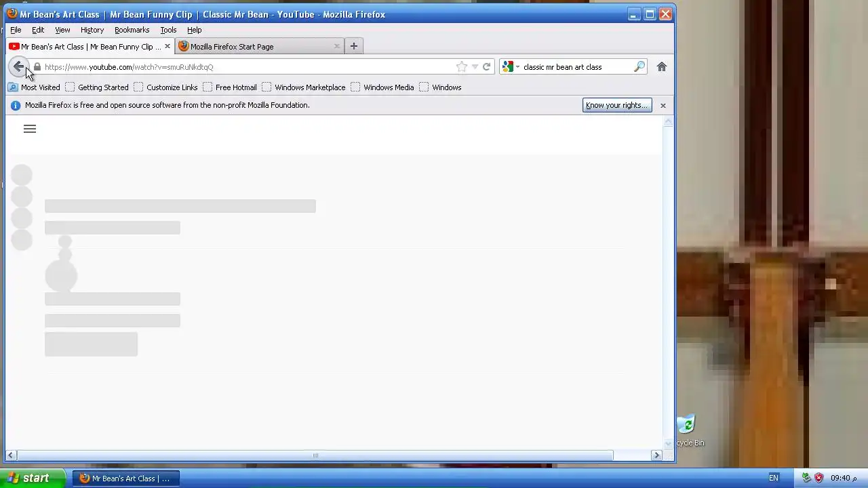Screen dimensions: 868x488
Task: Open the Windows bookmark
Action: coord(440,87)
